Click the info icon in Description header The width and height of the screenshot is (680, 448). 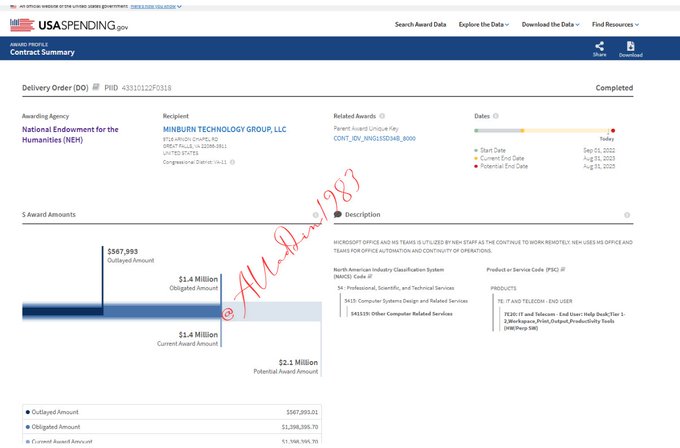[627, 215]
